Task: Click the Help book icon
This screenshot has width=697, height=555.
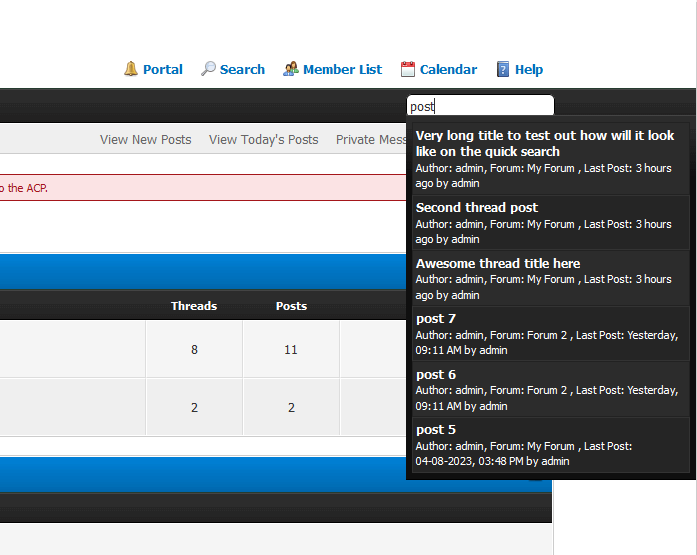Action: 503,69
